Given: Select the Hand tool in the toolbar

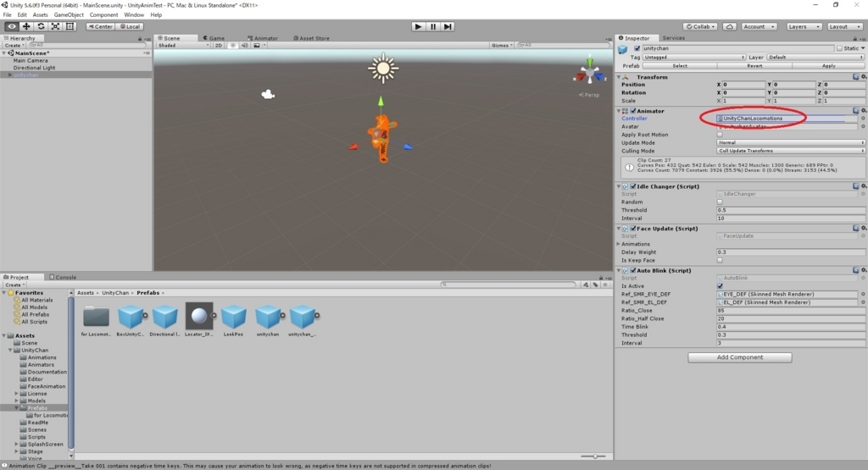Looking at the screenshot, I should [x=12, y=26].
